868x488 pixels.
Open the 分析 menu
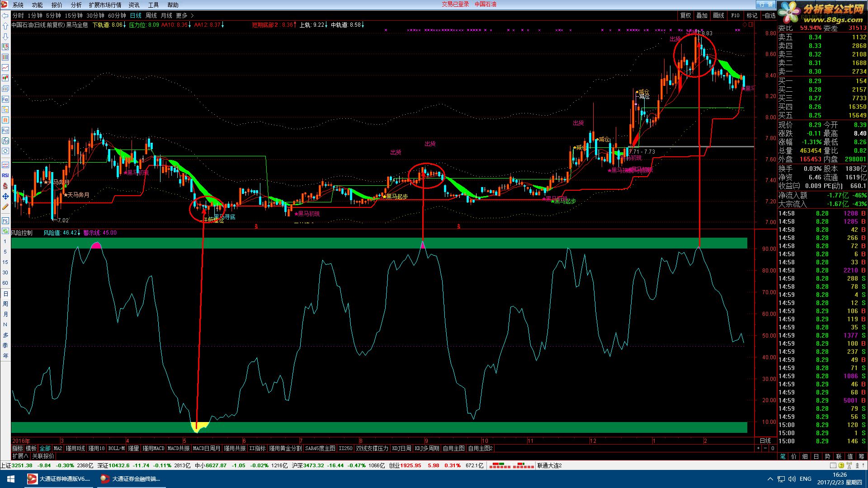coord(76,5)
